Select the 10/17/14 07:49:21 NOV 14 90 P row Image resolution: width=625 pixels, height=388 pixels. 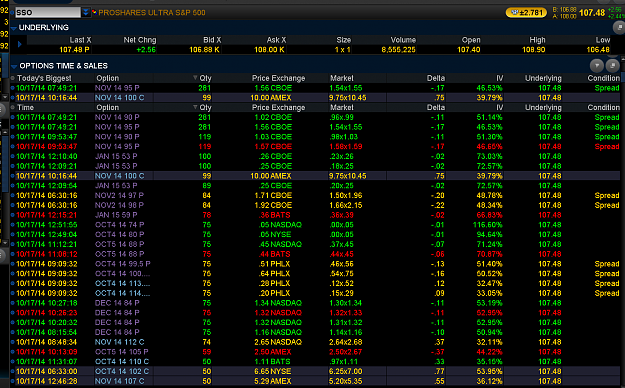click(x=317, y=118)
